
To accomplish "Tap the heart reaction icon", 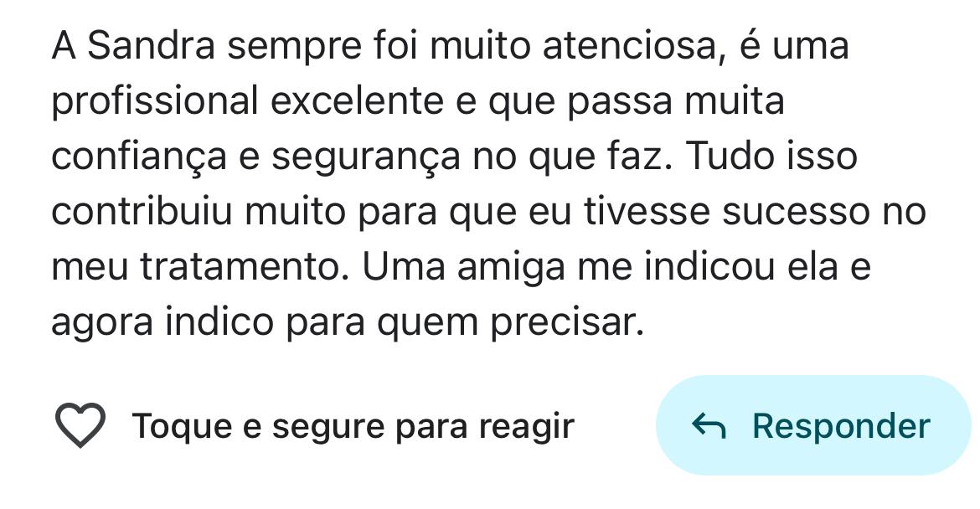I will click(x=80, y=425).
